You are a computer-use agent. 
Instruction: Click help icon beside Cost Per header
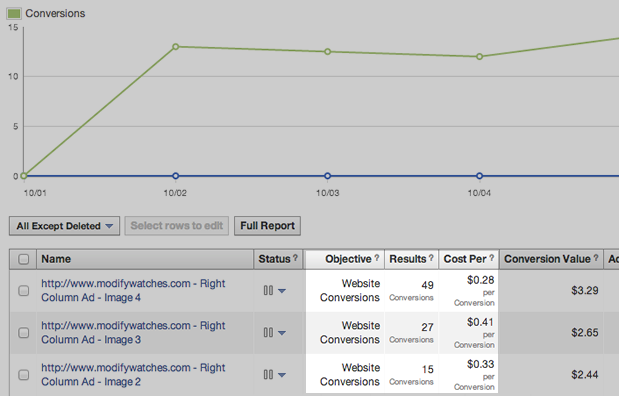(x=491, y=257)
